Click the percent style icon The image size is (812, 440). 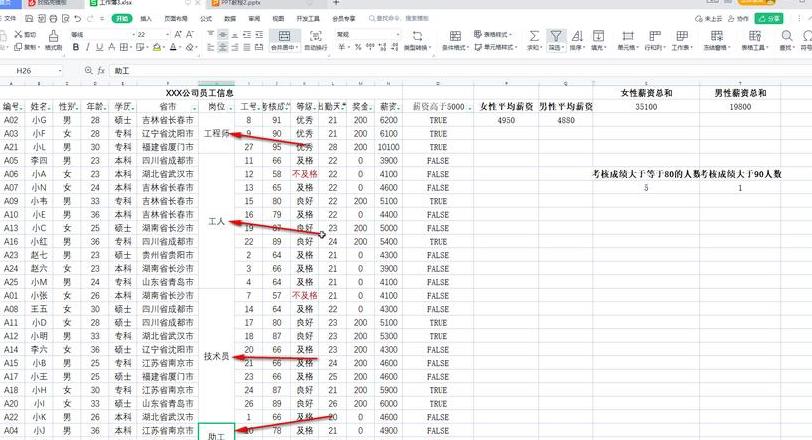pyautogui.click(x=358, y=47)
